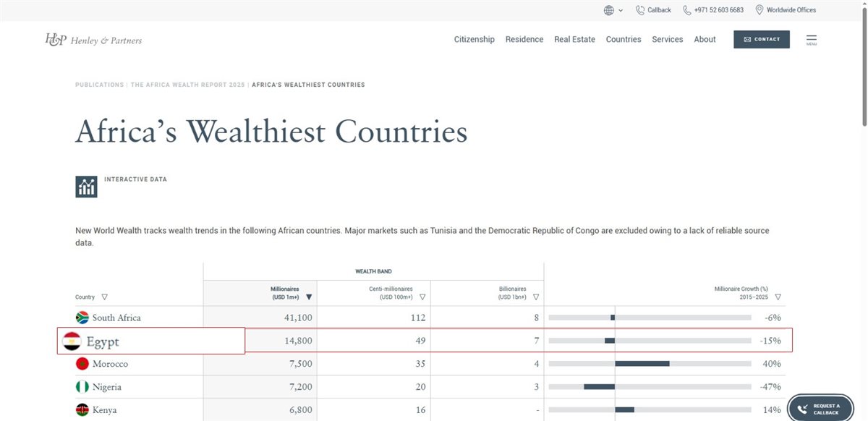
Task: Sort by Billionaires column arrow
Action: click(536, 297)
